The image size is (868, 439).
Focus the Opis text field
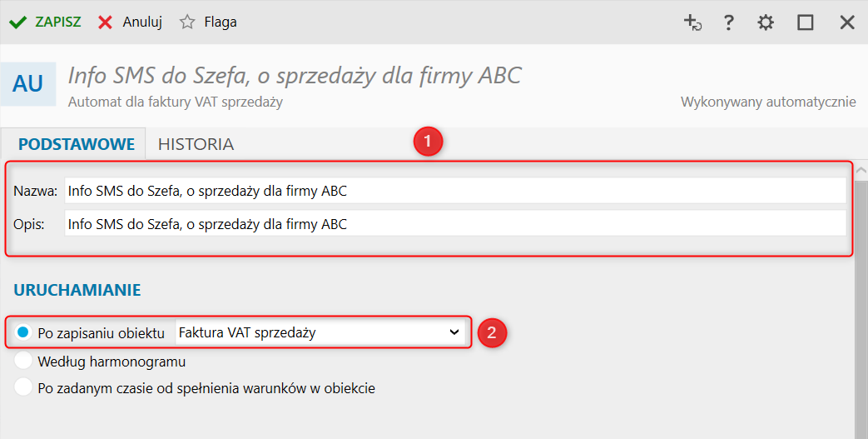click(x=454, y=224)
